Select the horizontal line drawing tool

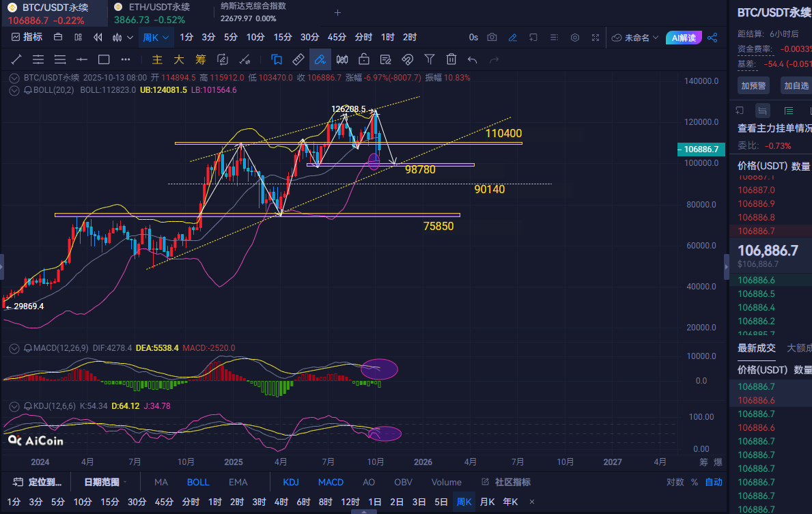coord(82,59)
